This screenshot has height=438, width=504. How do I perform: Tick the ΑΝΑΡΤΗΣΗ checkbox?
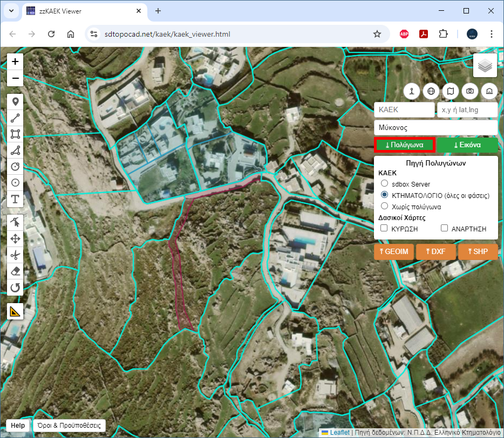(445, 229)
